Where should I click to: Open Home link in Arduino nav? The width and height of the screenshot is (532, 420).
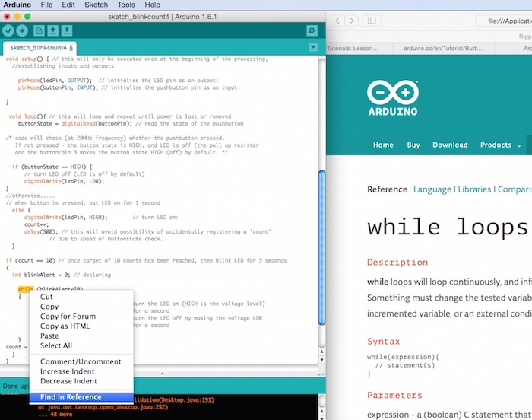click(383, 145)
